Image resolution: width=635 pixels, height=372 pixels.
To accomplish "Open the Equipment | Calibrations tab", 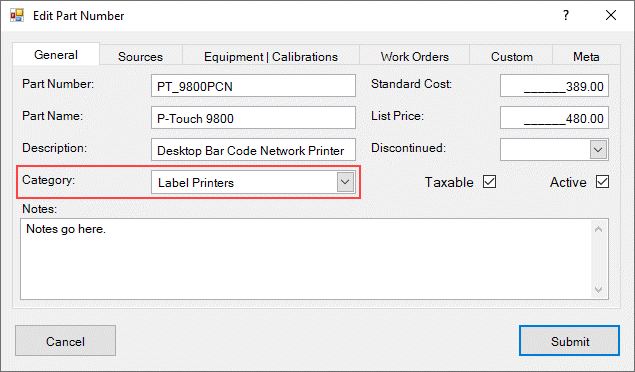I will click(271, 56).
